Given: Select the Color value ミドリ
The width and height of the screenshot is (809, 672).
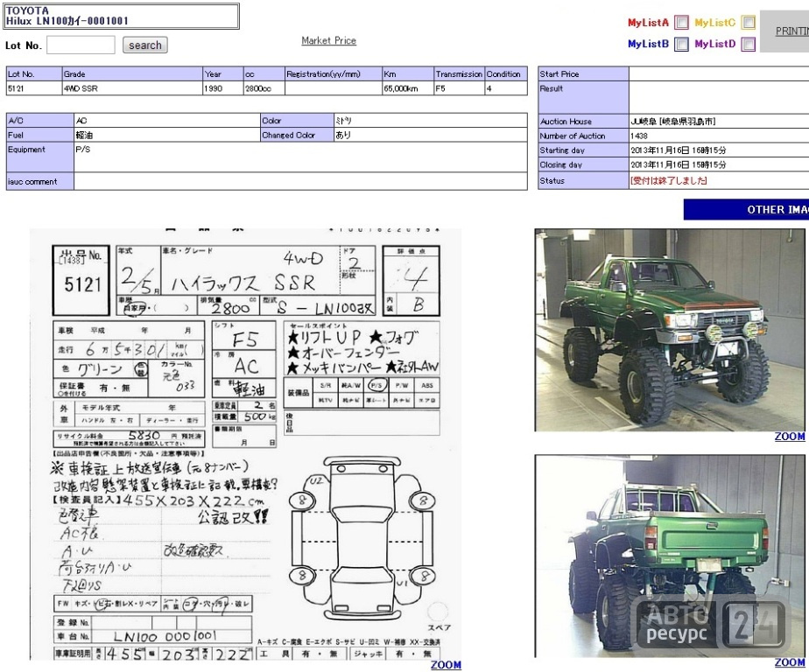Looking at the screenshot, I should tap(430, 120).
